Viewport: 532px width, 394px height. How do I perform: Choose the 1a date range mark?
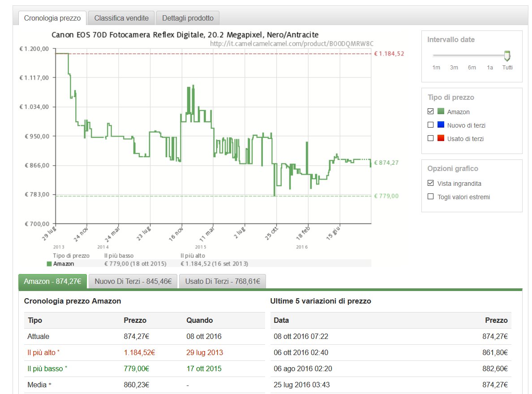[489, 68]
